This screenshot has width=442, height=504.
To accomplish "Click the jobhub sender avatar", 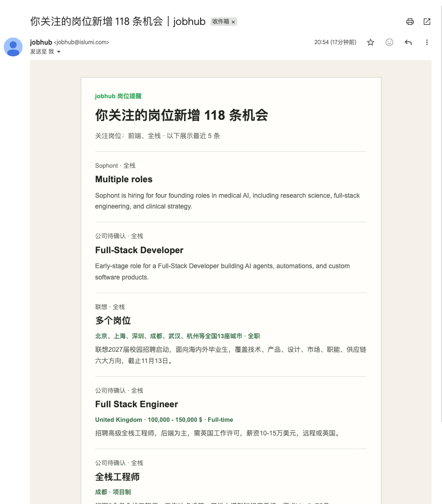I will coord(13,47).
